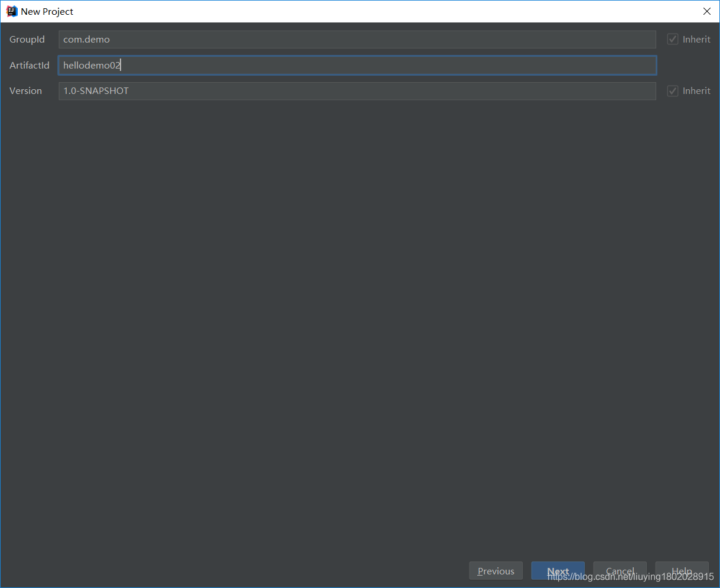This screenshot has width=720, height=588.
Task: Close the New Project window
Action: (706, 11)
